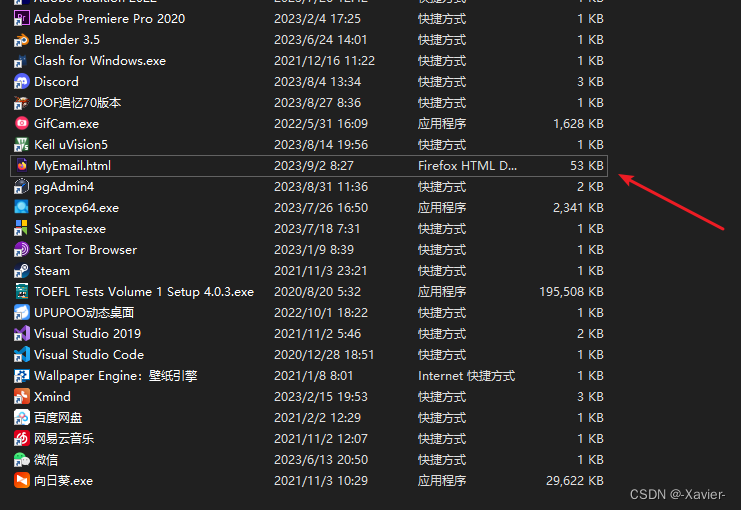Select the Wallpaper Engine：壁纸引擎 name
741x510 pixels.
click(116, 376)
